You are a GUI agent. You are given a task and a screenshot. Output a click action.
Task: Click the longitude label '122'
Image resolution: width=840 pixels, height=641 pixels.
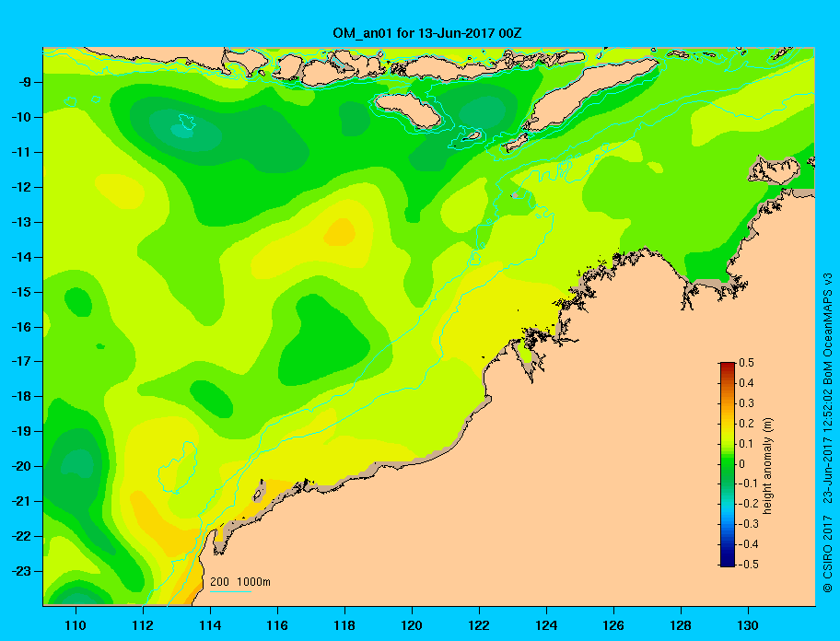pos(479,625)
